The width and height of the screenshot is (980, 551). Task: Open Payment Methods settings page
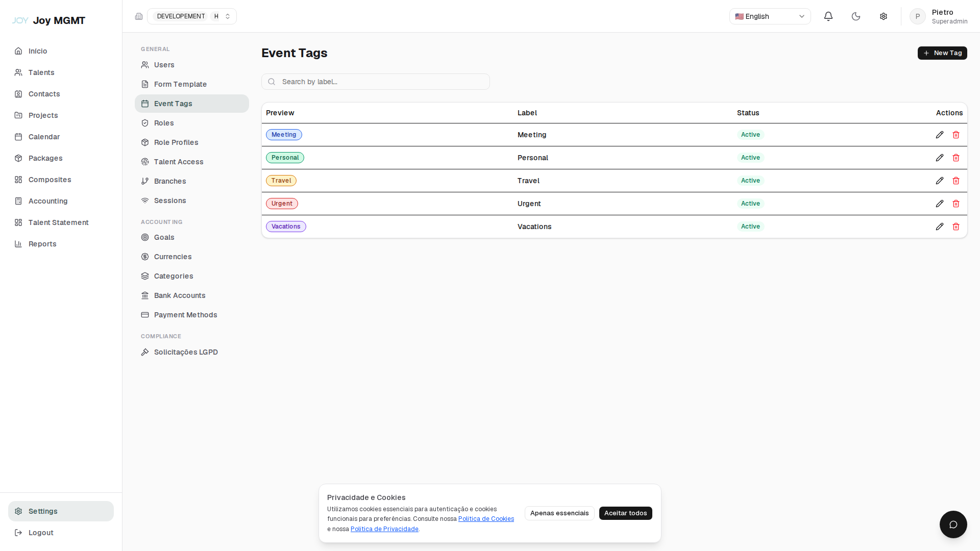192,315
